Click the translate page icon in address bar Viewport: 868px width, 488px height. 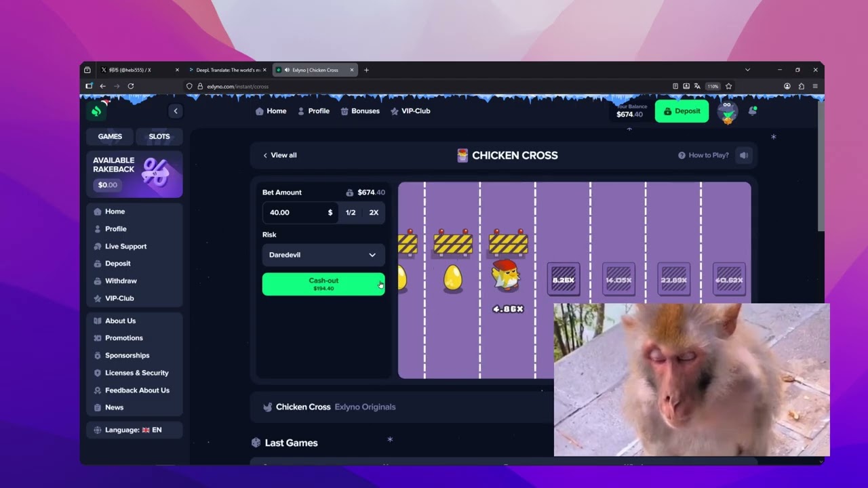(697, 86)
